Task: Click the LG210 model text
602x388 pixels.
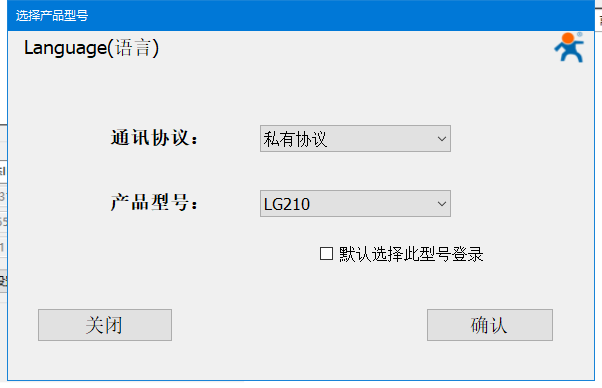Action: click(x=287, y=204)
